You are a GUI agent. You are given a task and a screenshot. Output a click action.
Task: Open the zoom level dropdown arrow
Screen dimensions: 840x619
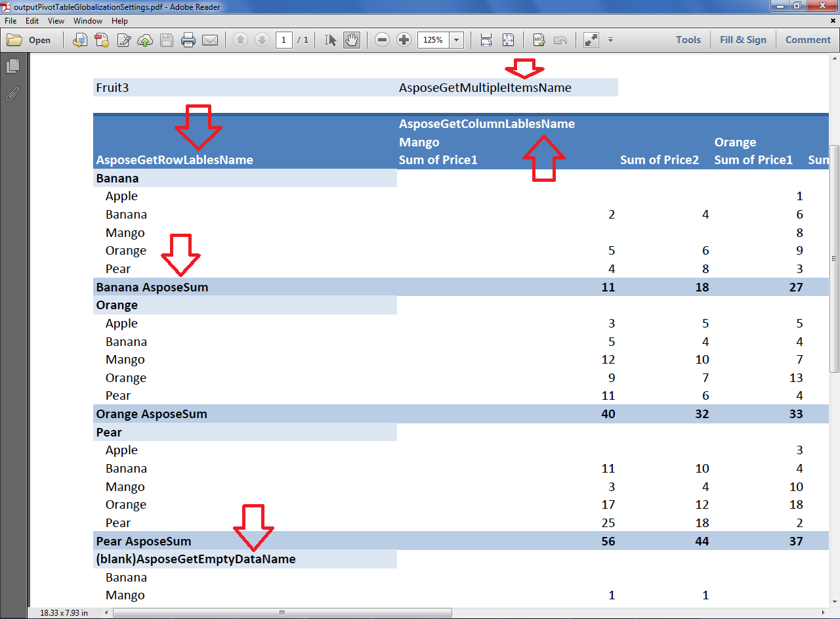click(x=457, y=40)
